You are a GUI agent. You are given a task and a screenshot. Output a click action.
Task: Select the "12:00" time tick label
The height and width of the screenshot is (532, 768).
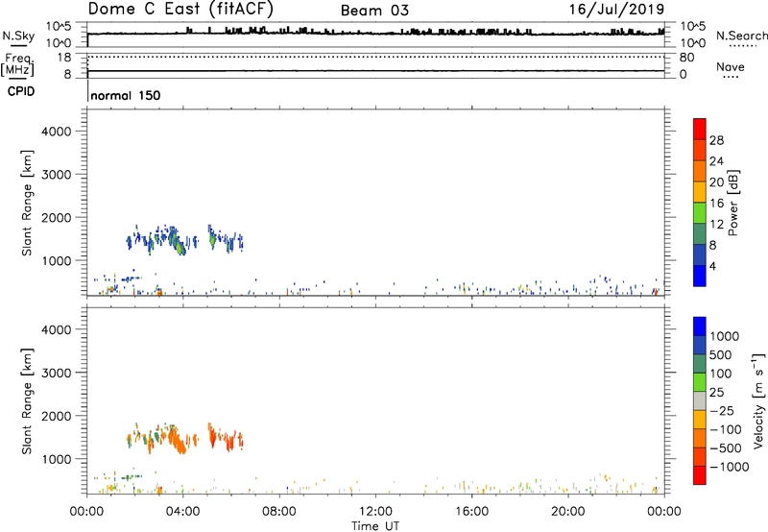tap(375, 512)
